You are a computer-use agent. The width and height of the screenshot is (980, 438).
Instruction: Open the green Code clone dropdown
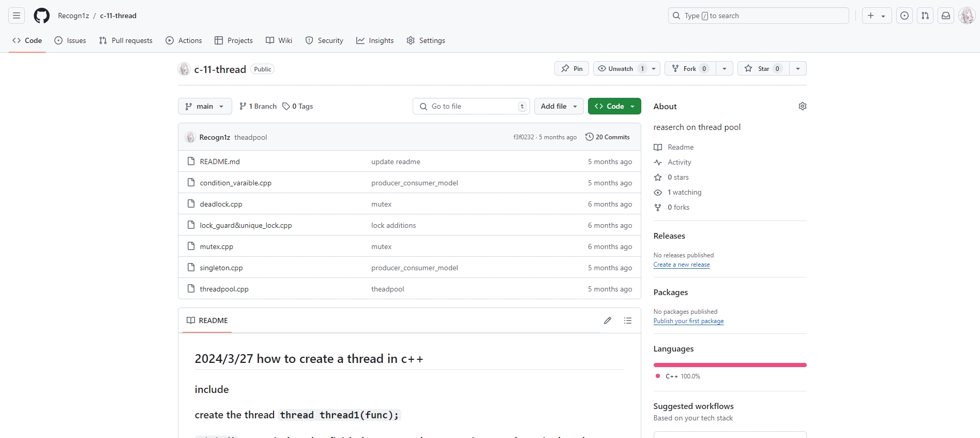pyautogui.click(x=614, y=106)
